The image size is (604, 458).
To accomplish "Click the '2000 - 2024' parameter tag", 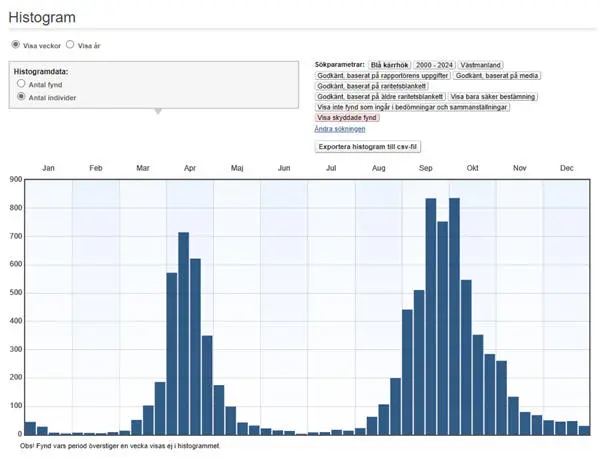I will tap(436, 64).
